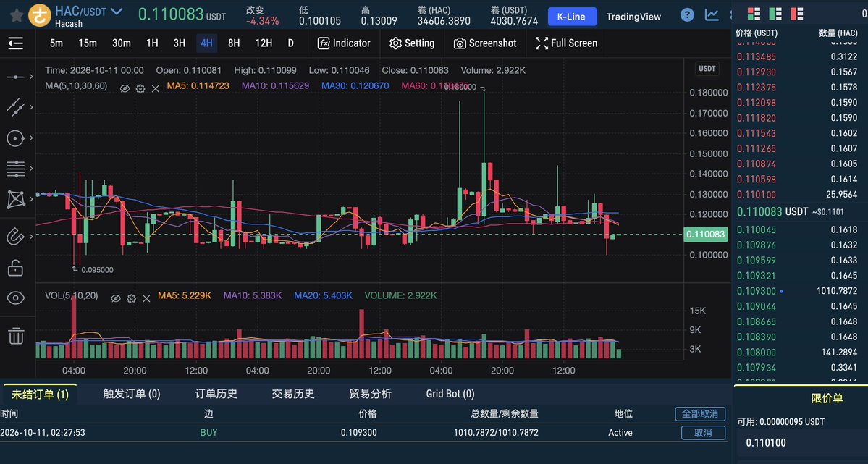The image size is (868, 464).
Task: Expand magnet mode options
Action: tap(31, 237)
